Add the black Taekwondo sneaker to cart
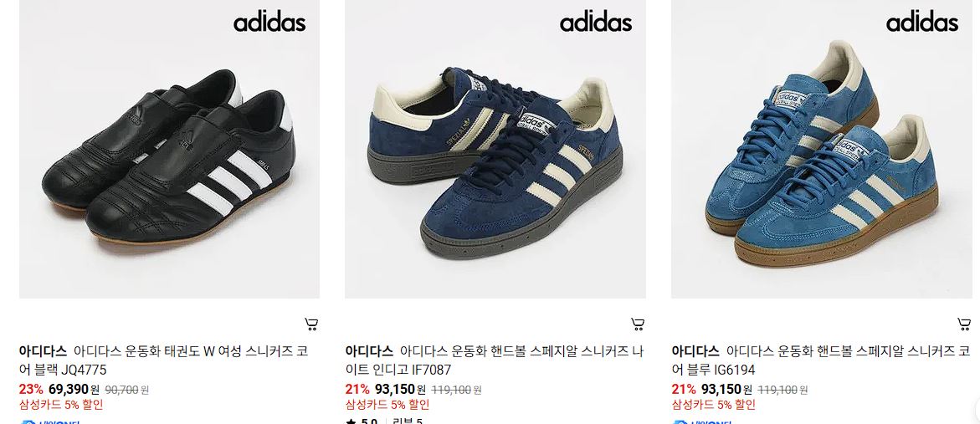Viewport: 980px width, 424px height. pyautogui.click(x=311, y=324)
